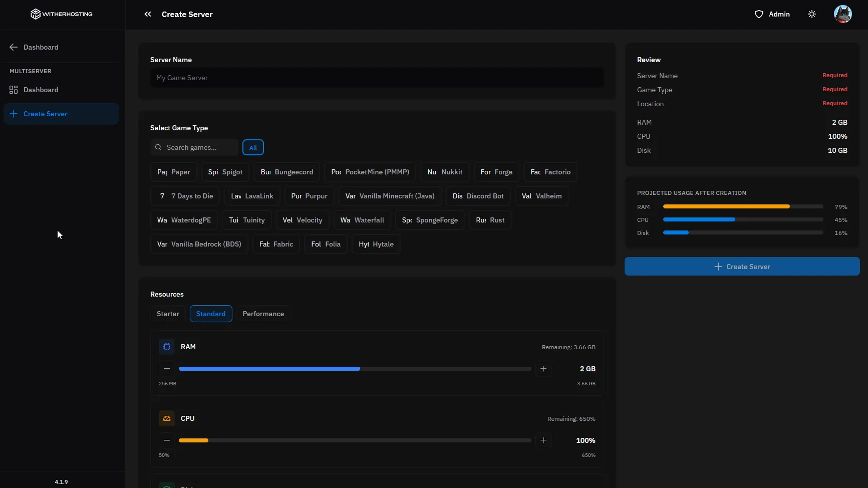Choose Vanilla Minecraft (Java) game type
This screenshot has height=488, width=868.
390,196
